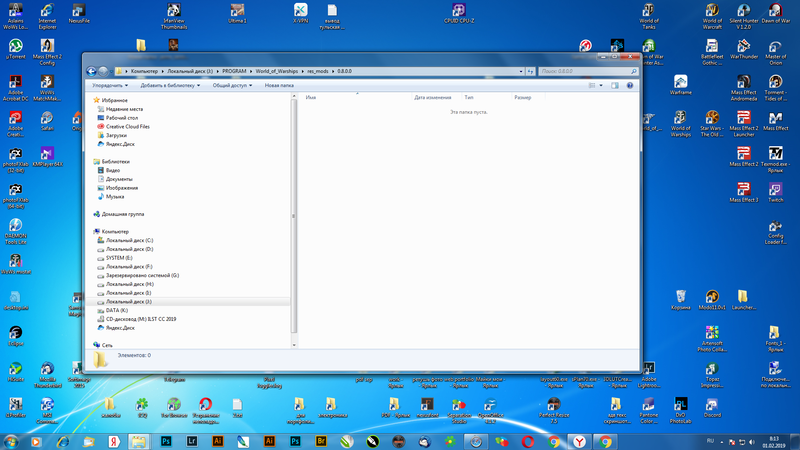The height and width of the screenshot is (450, 800).
Task: Open the Музыка library
Action: 115,196
